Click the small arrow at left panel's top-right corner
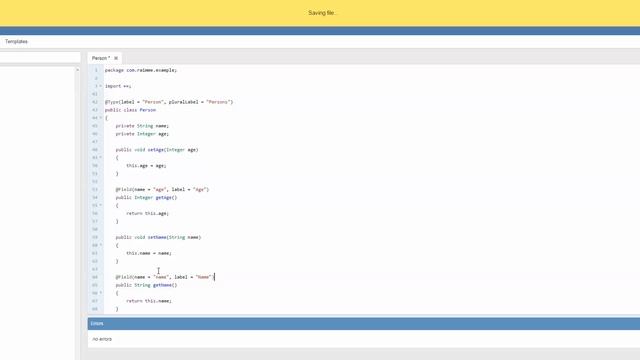 77,70
